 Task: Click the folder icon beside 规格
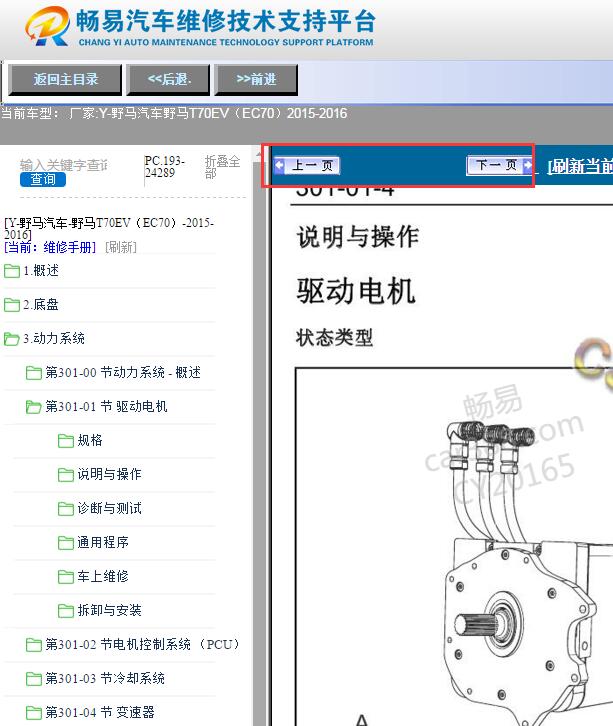(66, 441)
